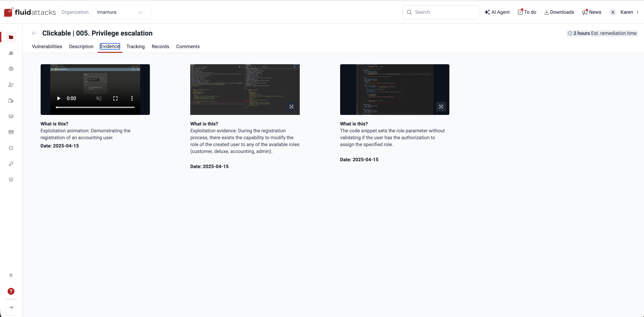Open the warning octagon events section
This screenshot has height=317, width=644.
pos(11,148)
